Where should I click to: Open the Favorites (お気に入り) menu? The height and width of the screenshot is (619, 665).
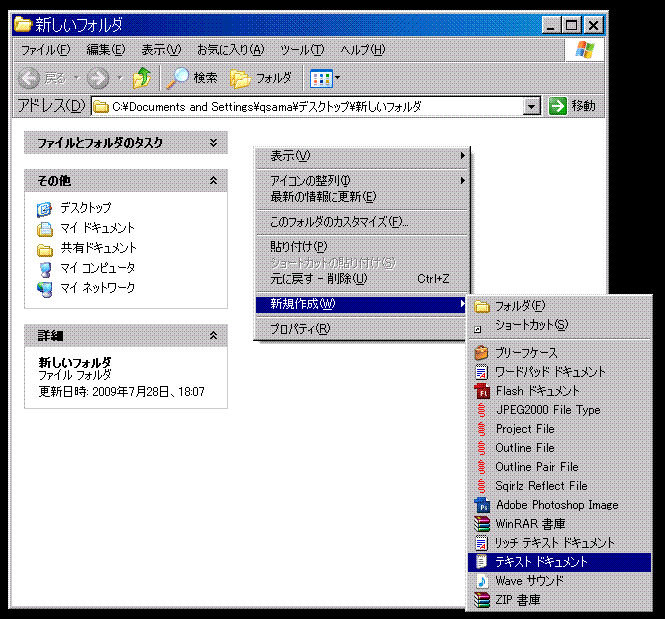click(231, 50)
